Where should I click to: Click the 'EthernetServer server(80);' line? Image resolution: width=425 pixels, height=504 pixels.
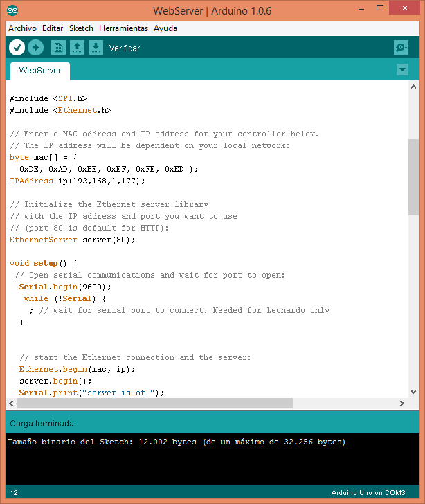pyautogui.click(x=73, y=240)
